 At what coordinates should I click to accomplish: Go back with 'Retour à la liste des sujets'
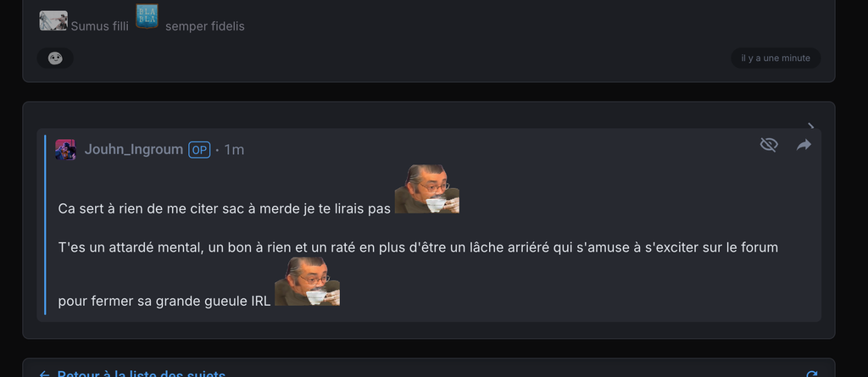pos(142,374)
